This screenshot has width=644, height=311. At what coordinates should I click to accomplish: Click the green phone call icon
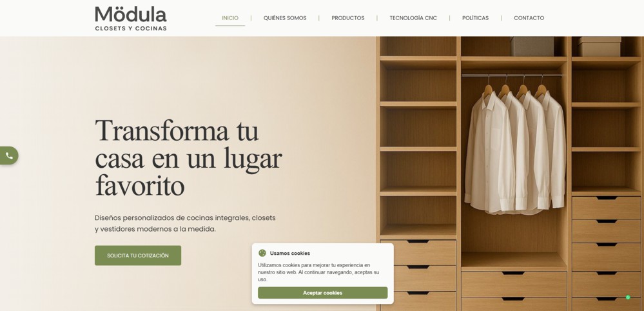pos(8,155)
